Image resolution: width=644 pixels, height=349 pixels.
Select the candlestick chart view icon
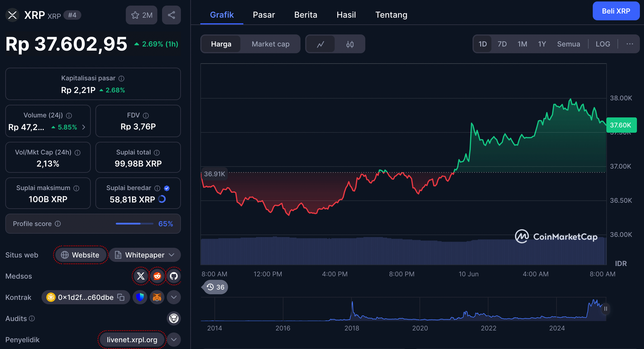pos(350,44)
